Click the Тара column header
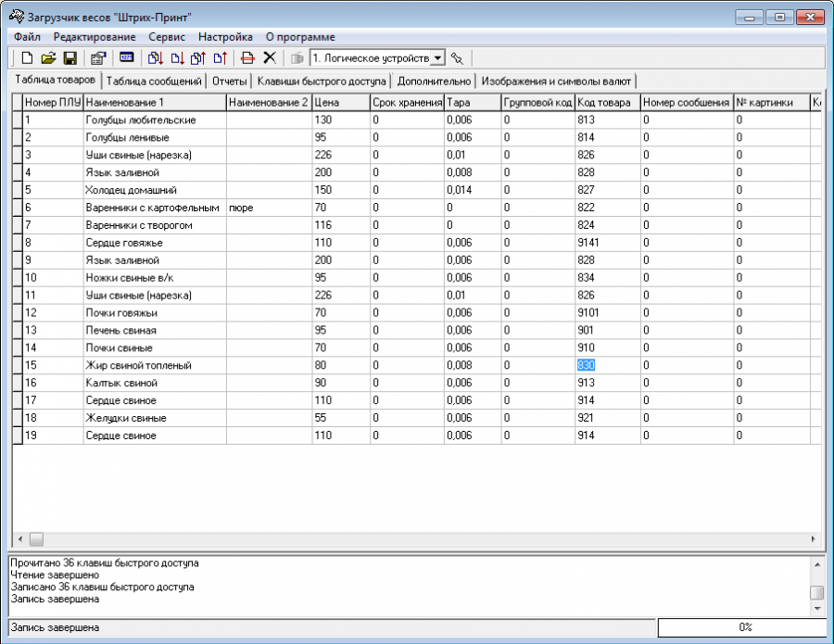The width and height of the screenshot is (834, 644). click(473, 103)
